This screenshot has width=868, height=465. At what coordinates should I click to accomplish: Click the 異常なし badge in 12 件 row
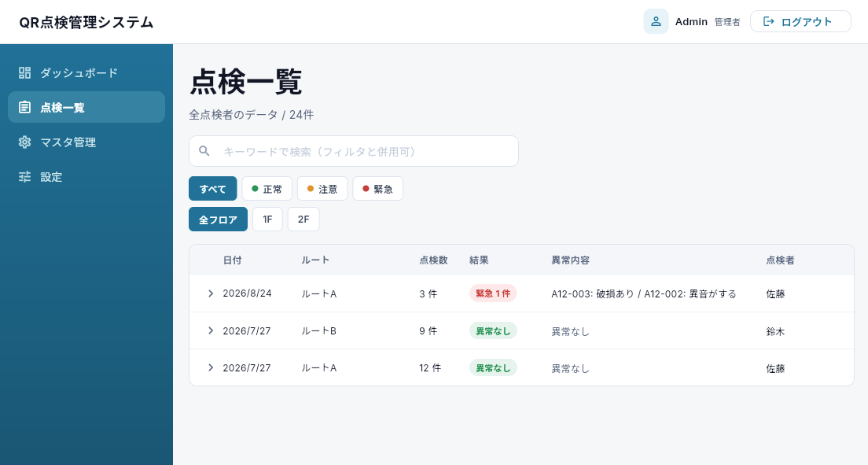[x=493, y=367]
